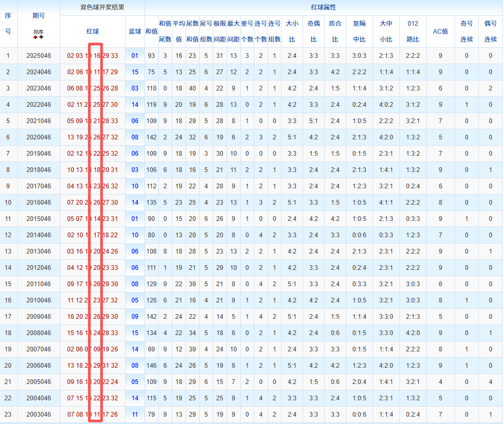Click the 期号 column header
The width and height of the screenshot is (504, 424).
(x=38, y=15)
